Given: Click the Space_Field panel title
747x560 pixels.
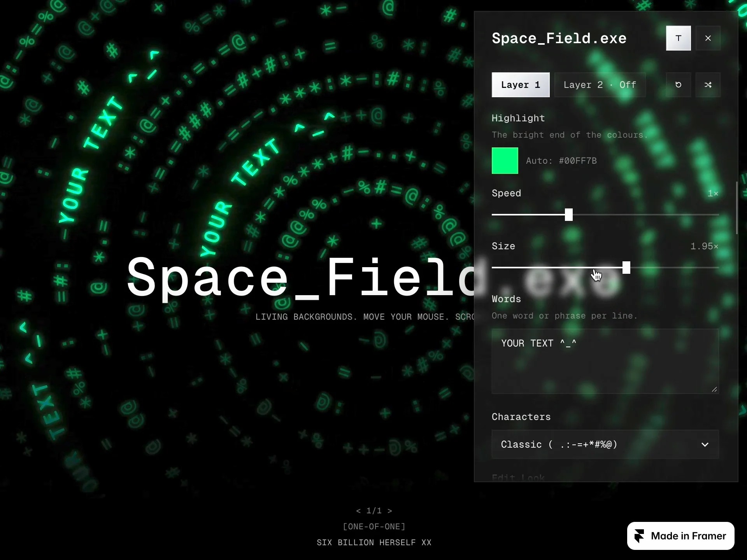Looking at the screenshot, I should 559,38.
